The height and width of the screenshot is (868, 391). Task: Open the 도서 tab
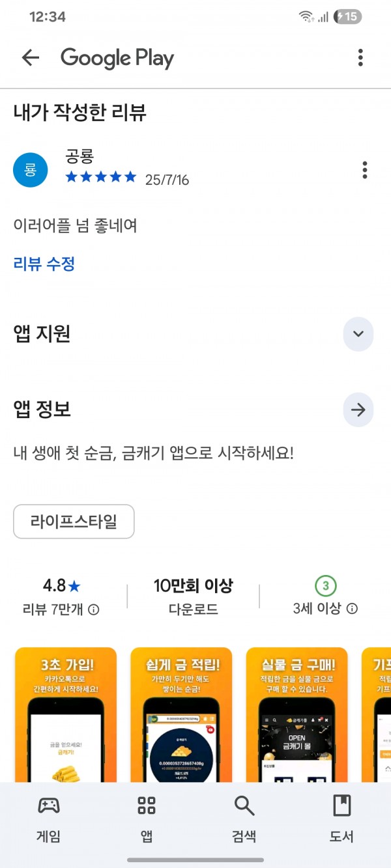pyautogui.click(x=341, y=819)
